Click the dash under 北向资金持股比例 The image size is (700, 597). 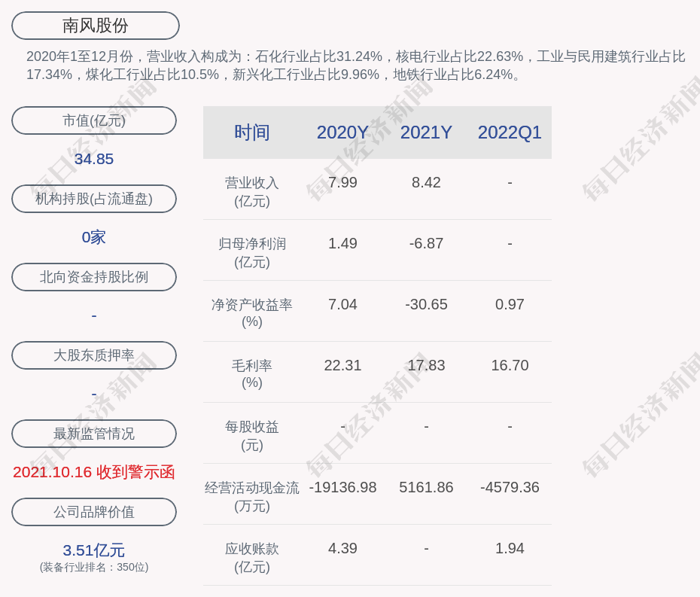pyautogui.click(x=94, y=315)
